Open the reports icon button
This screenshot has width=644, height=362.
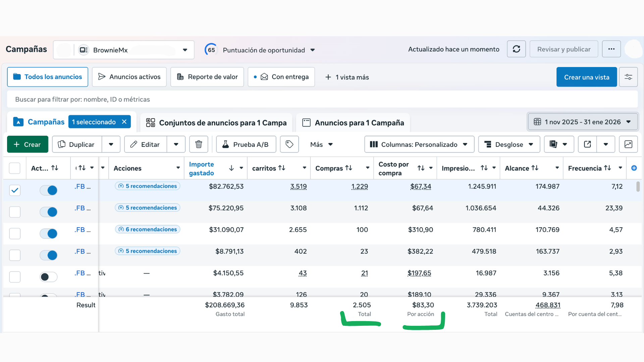click(x=554, y=144)
